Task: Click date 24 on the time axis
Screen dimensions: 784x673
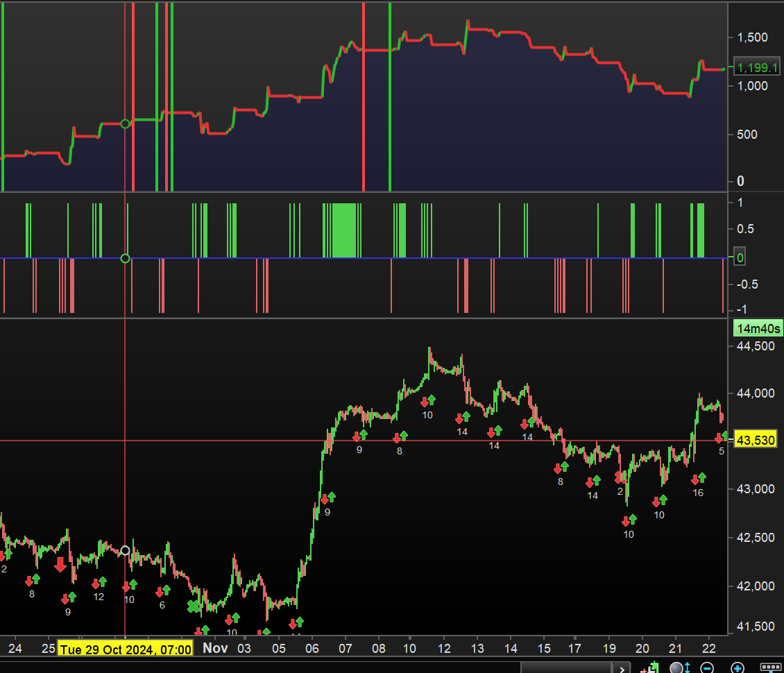Action: 15,649
